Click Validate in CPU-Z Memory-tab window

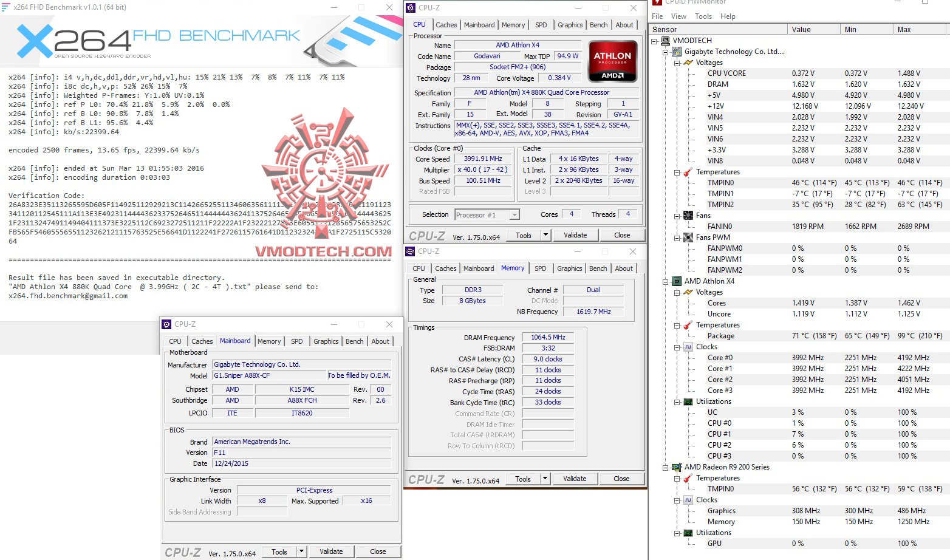point(575,479)
